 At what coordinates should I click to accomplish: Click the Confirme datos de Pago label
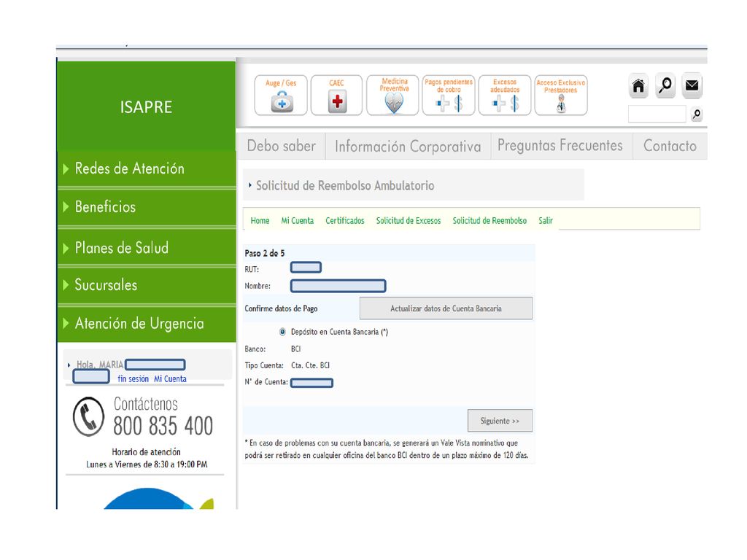[281, 308]
